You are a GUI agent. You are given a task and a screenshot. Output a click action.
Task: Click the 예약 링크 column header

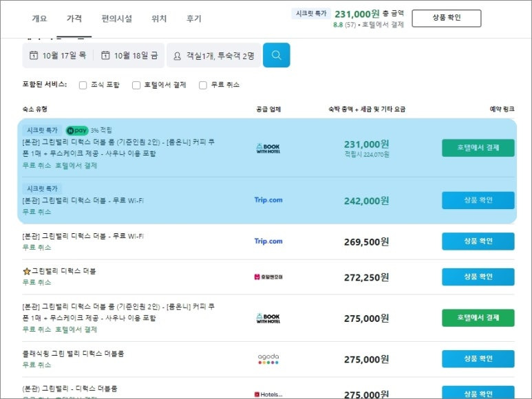502,109
